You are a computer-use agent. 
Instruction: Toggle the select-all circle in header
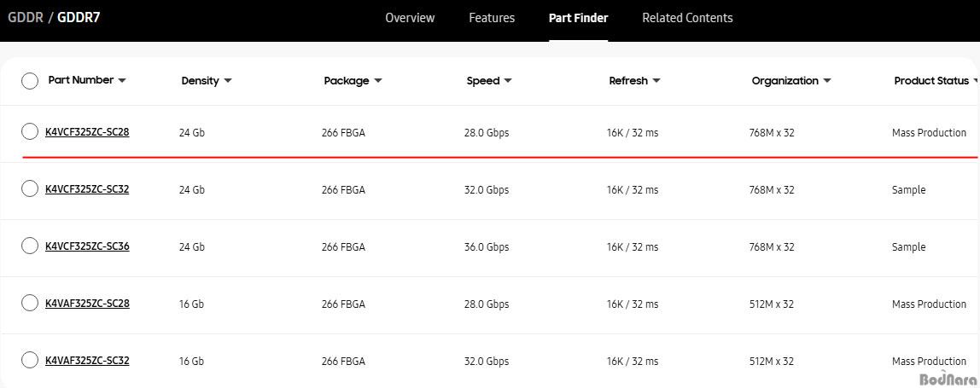coord(30,81)
